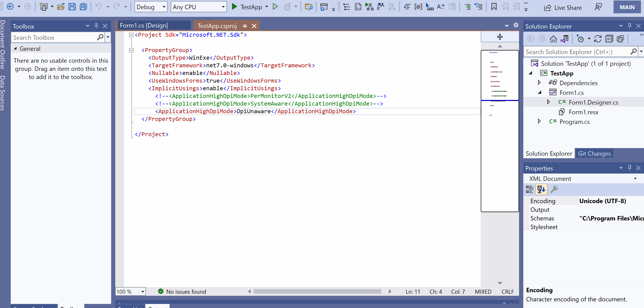Click the Find in Files folder icon
The height and width of the screenshot is (308, 644).
point(309,7)
